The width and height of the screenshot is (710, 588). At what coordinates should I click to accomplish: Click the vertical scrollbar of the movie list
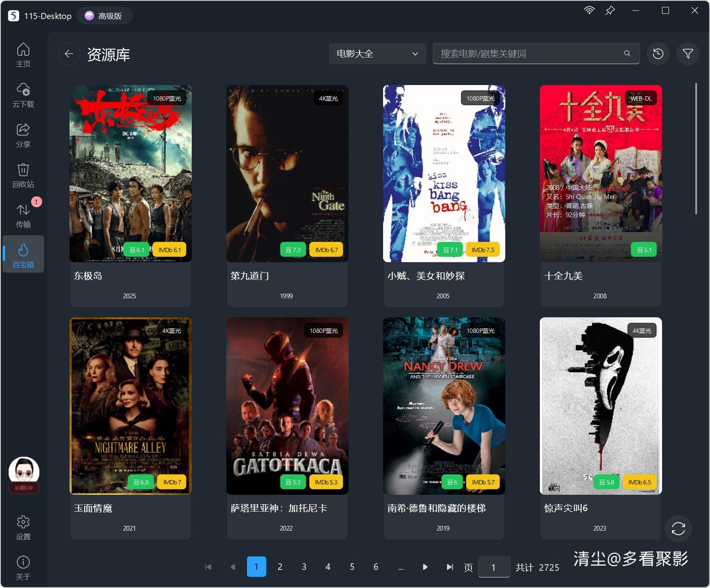click(696, 149)
